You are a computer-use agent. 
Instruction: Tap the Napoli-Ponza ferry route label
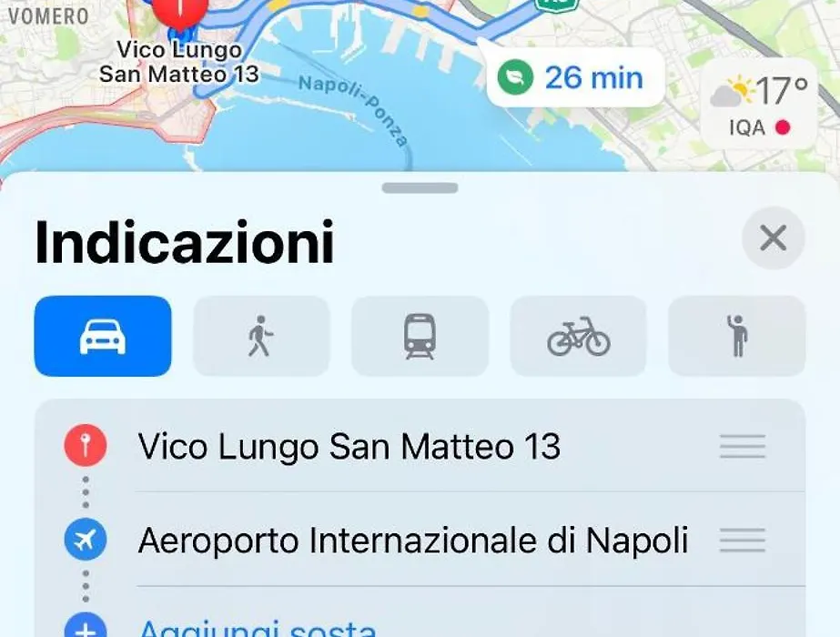click(354, 110)
